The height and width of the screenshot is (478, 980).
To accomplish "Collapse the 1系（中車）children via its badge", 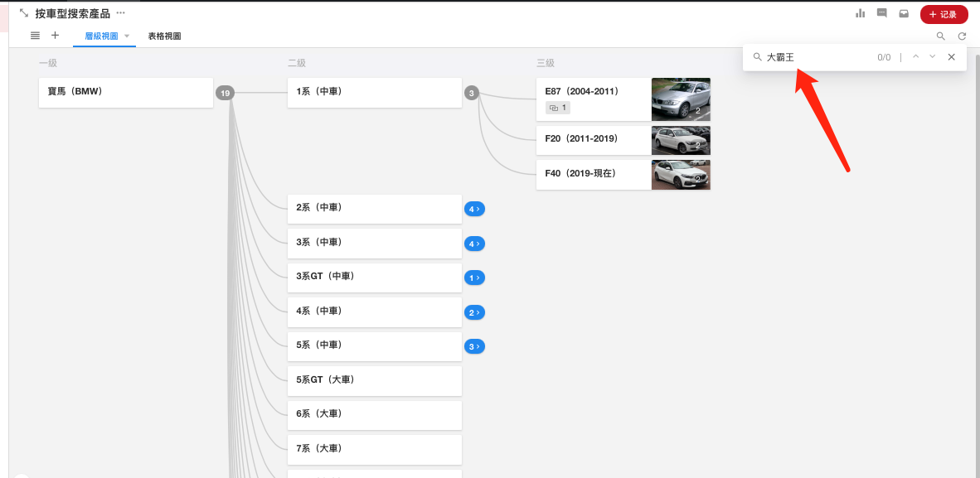I will 472,94.
